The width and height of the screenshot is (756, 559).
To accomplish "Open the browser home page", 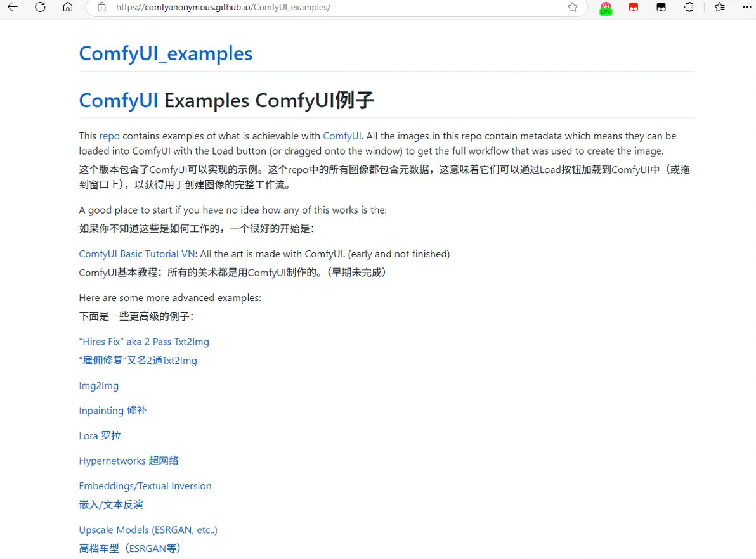I will [68, 7].
